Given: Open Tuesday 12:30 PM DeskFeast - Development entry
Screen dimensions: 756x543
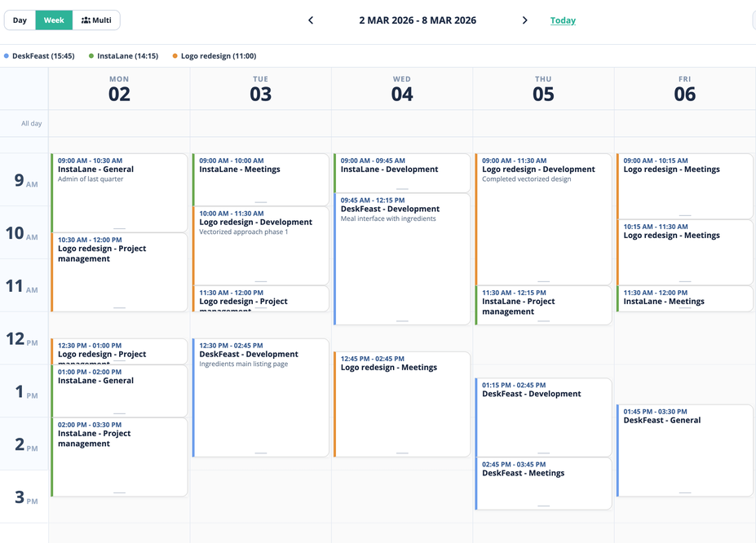Looking at the screenshot, I should coord(260,398).
